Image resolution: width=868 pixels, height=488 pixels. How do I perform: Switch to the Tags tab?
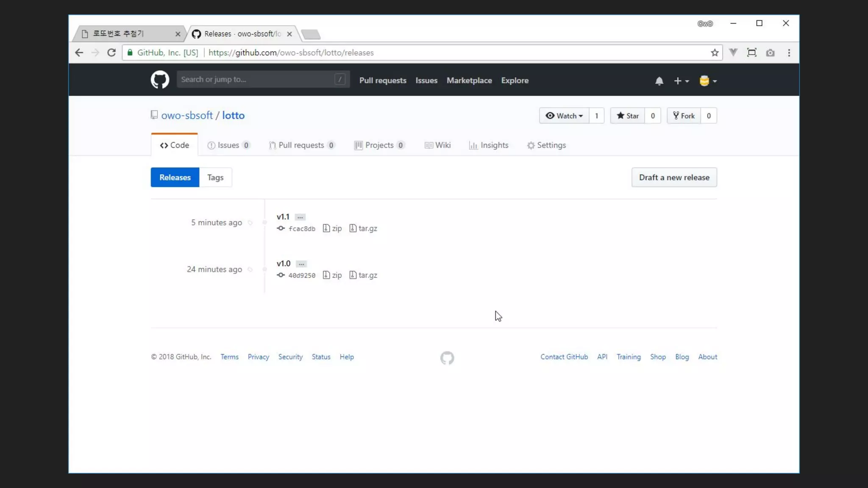[215, 177]
